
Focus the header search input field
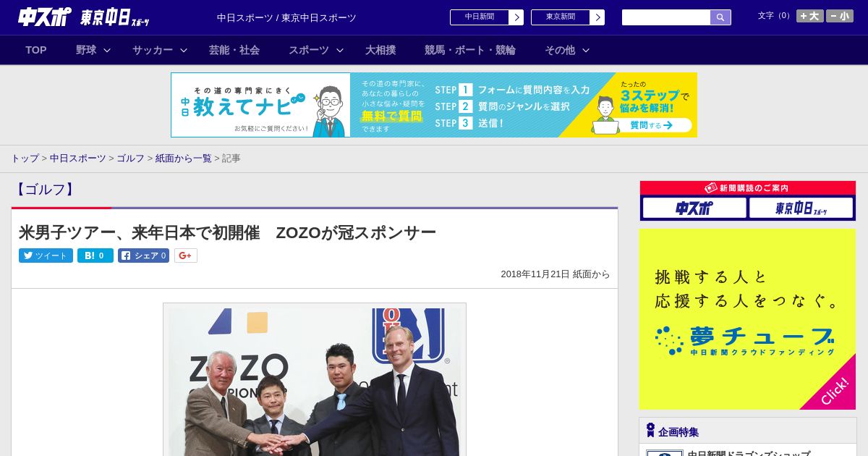[666, 17]
